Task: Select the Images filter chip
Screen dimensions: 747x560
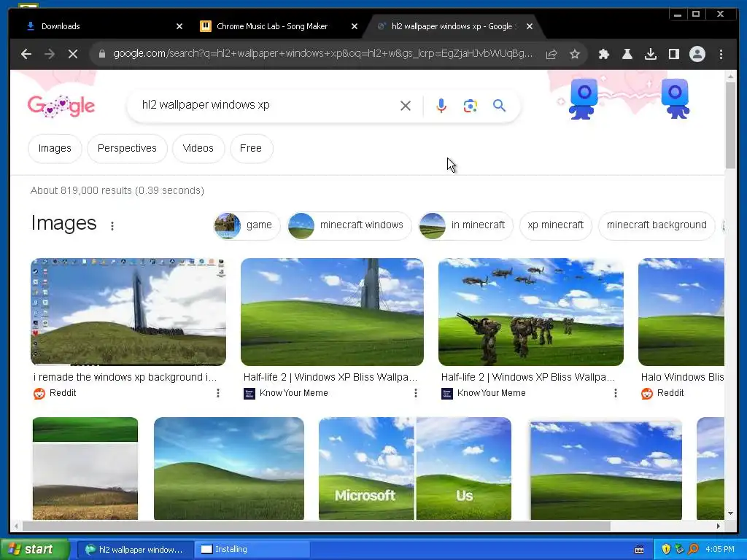Action: [x=55, y=149]
